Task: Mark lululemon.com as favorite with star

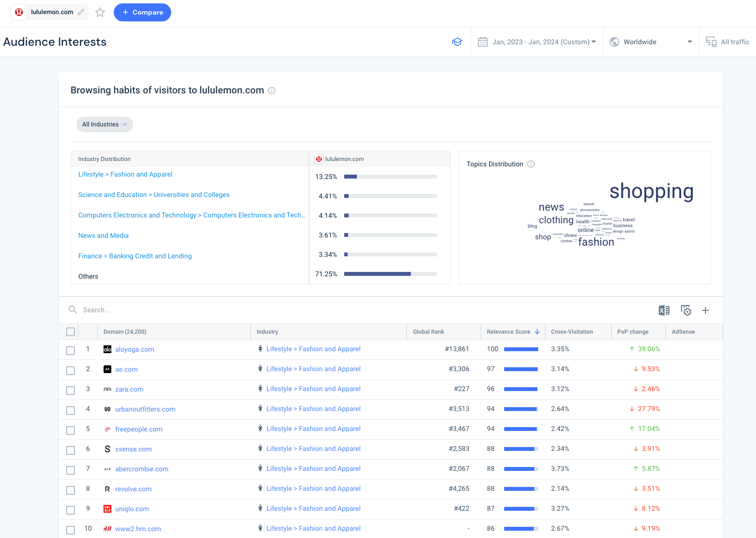Action: [x=100, y=12]
